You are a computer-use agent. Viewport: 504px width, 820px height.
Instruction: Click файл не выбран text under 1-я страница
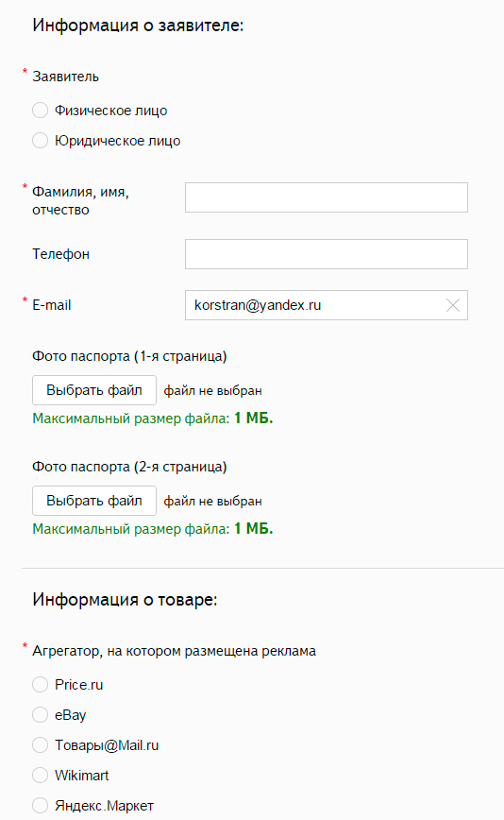point(212,391)
